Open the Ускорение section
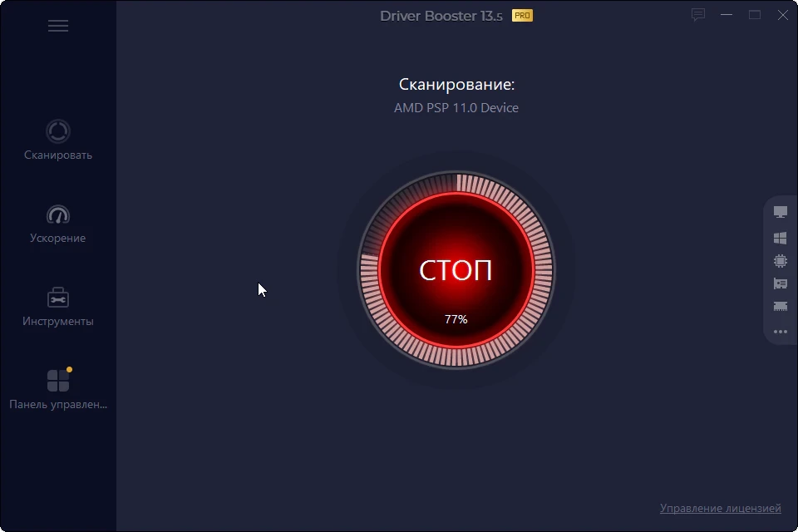This screenshot has height=532, width=798. pos(58,224)
